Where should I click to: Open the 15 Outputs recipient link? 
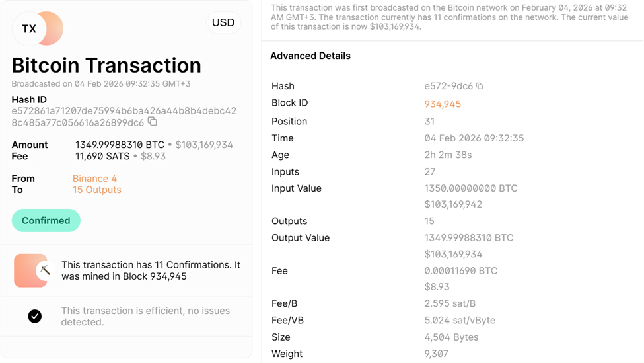97,190
